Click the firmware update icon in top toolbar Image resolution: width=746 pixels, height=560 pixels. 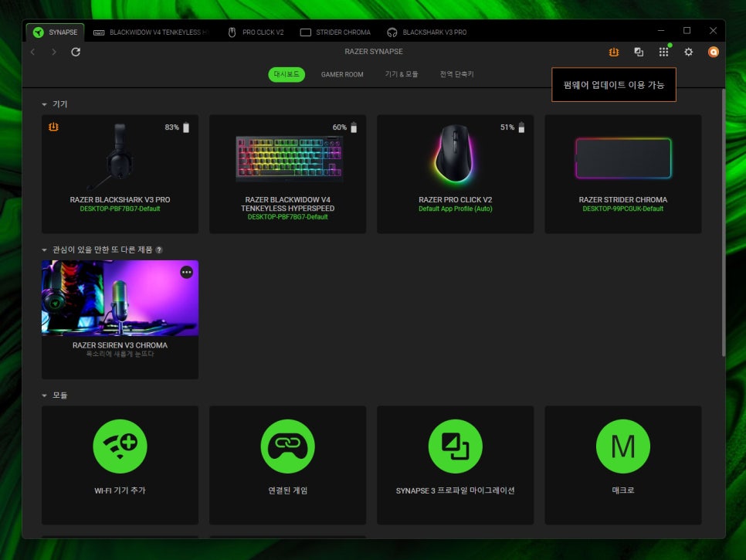click(x=613, y=52)
